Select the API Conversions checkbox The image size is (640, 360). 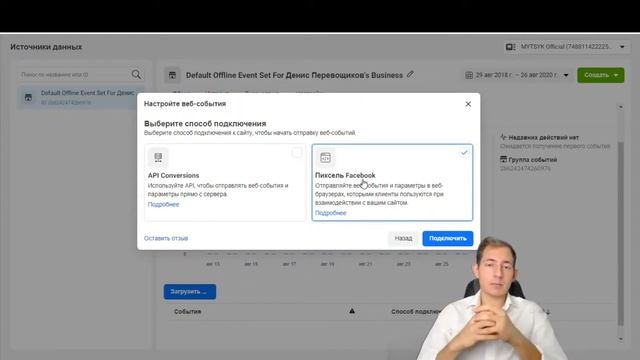297,153
